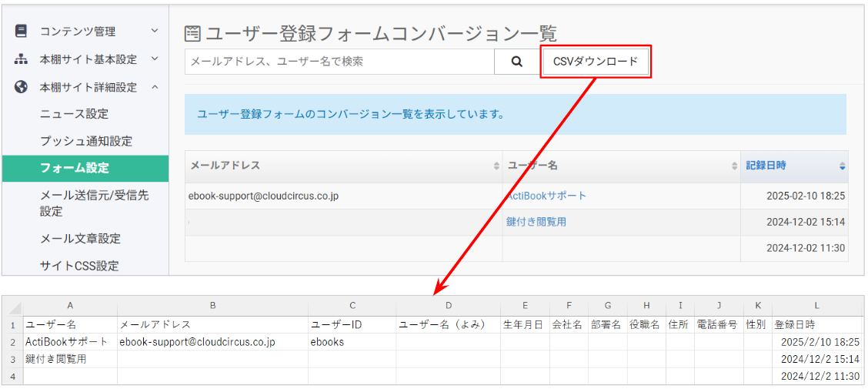Open ニュース設定 in the sidebar
The width and height of the screenshot is (868, 389).
click(x=74, y=114)
